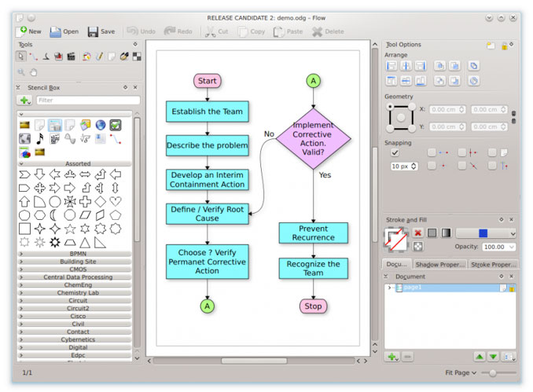The height and width of the screenshot is (392, 533).
Task: Add a new page with green plus
Action: [392, 357]
